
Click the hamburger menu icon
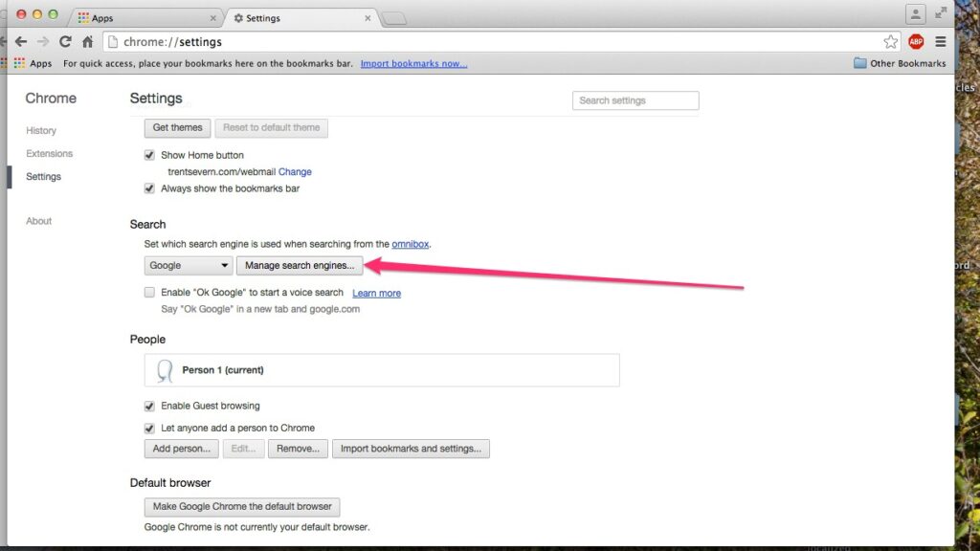942,41
